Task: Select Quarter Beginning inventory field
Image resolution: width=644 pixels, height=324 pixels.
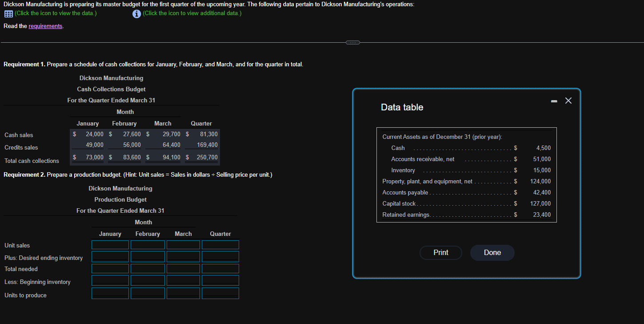Action: pos(220,280)
